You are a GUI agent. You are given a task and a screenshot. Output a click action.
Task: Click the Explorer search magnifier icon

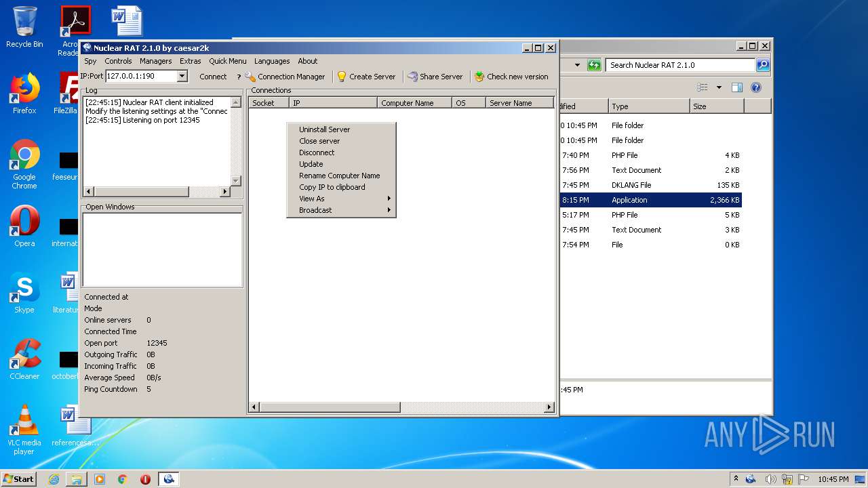(763, 65)
